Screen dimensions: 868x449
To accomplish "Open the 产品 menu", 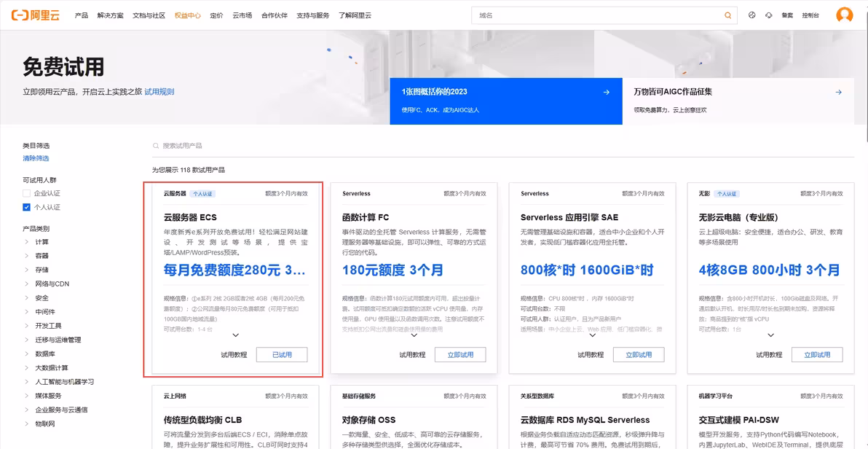I will point(82,15).
